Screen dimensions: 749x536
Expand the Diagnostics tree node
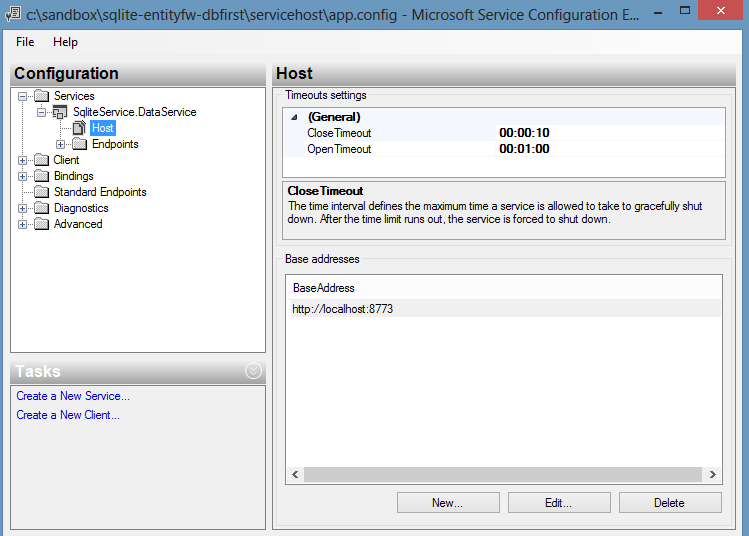pyautogui.click(x=22, y=208)
